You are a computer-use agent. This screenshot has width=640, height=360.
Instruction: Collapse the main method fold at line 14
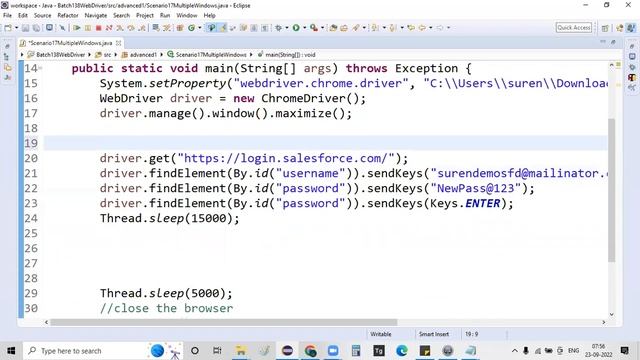pos(40,68)
